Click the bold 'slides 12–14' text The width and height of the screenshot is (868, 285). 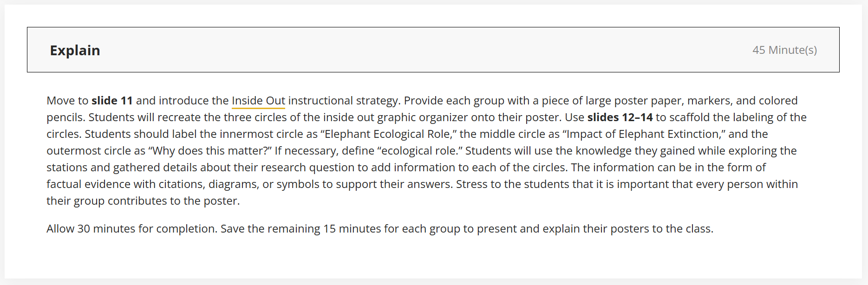620,117
